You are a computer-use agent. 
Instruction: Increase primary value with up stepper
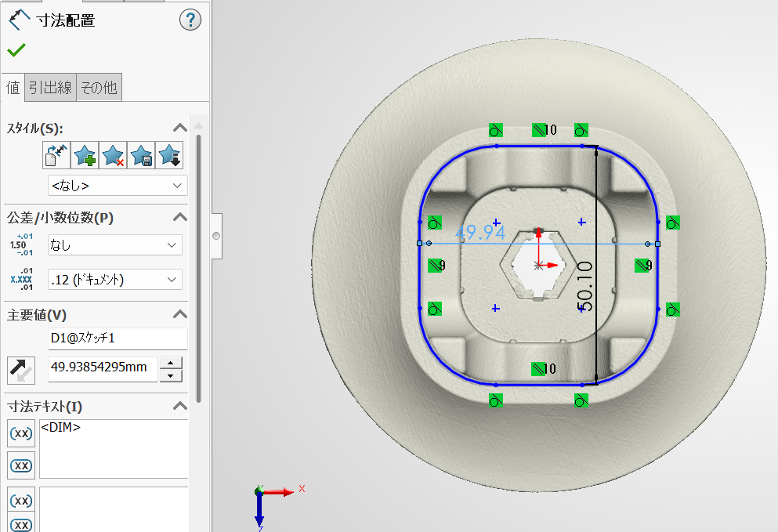click(171, 362)
